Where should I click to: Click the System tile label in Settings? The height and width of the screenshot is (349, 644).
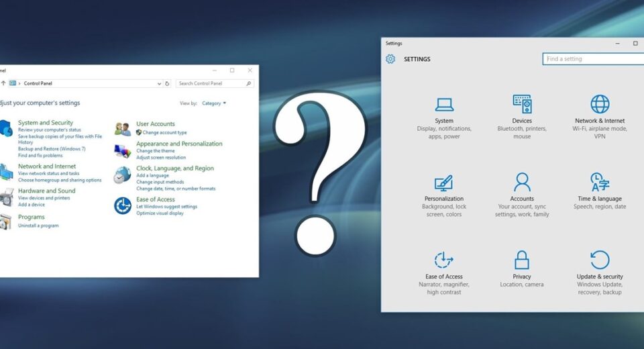click(444, 121)
